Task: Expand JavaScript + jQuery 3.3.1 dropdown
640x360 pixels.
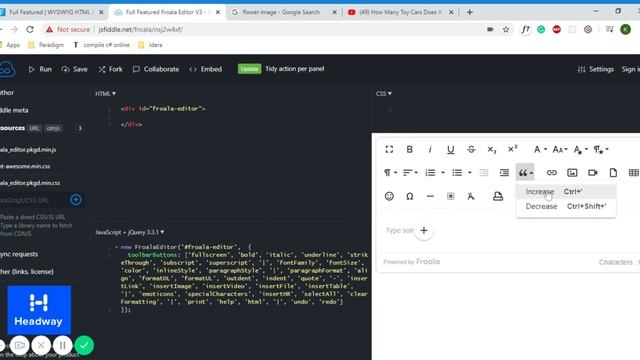Action: 129,232
